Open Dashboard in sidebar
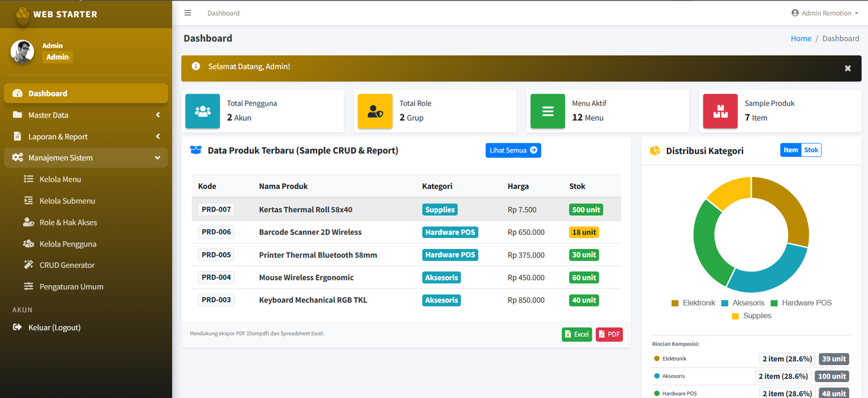The width and height of the screenshot is (868, 398). [x=86, y=93]
